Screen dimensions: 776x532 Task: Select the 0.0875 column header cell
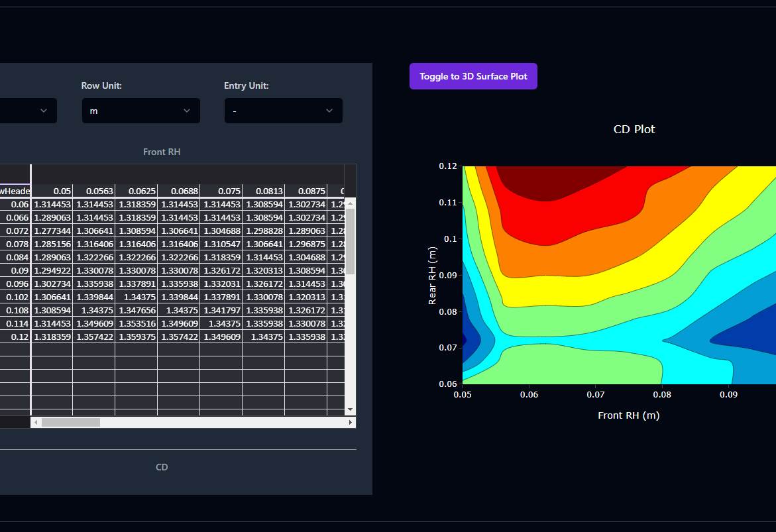[x=306, y=191]
